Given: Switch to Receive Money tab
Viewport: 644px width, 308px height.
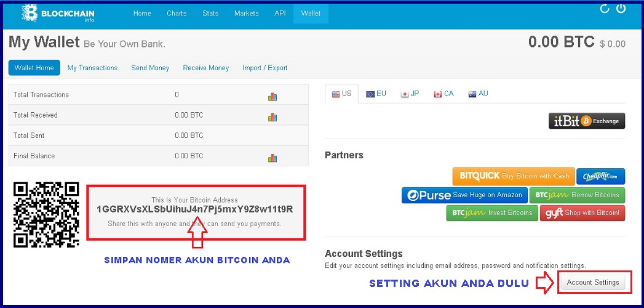Looking at the screenshot, I should coord(206,68).
